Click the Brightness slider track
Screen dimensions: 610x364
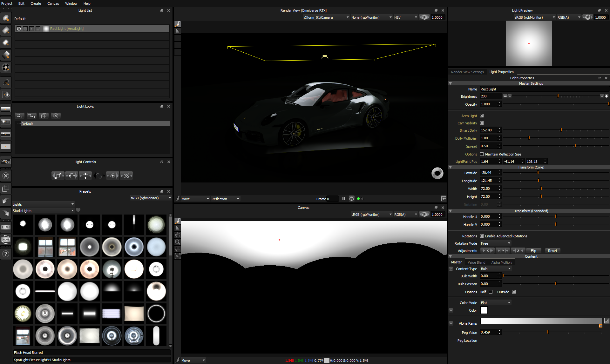[556, 96]
